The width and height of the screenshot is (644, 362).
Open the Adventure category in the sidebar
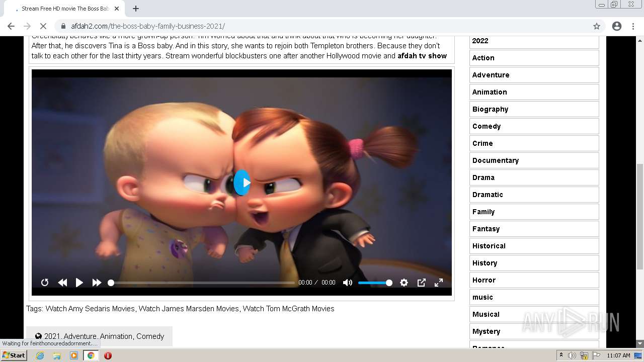tap(534, 75)
